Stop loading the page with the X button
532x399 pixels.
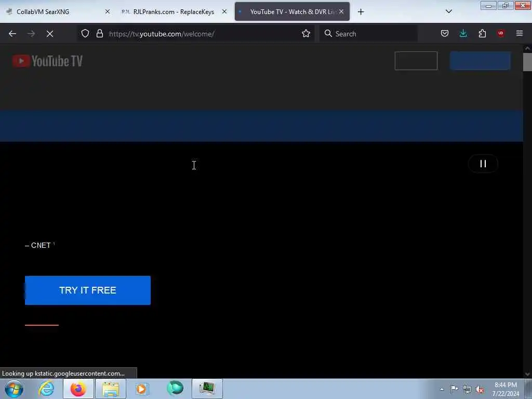coord(50,34)
